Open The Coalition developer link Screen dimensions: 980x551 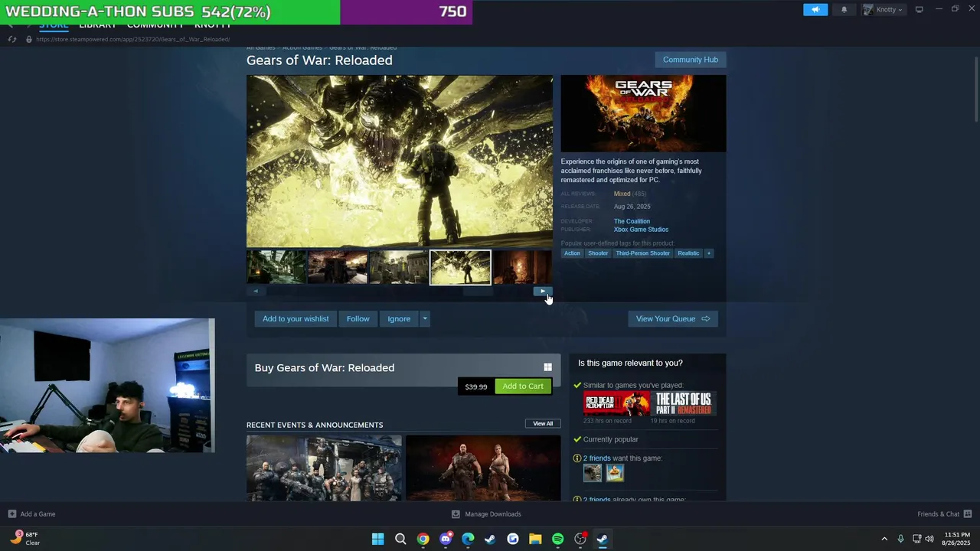click(632, 221)
